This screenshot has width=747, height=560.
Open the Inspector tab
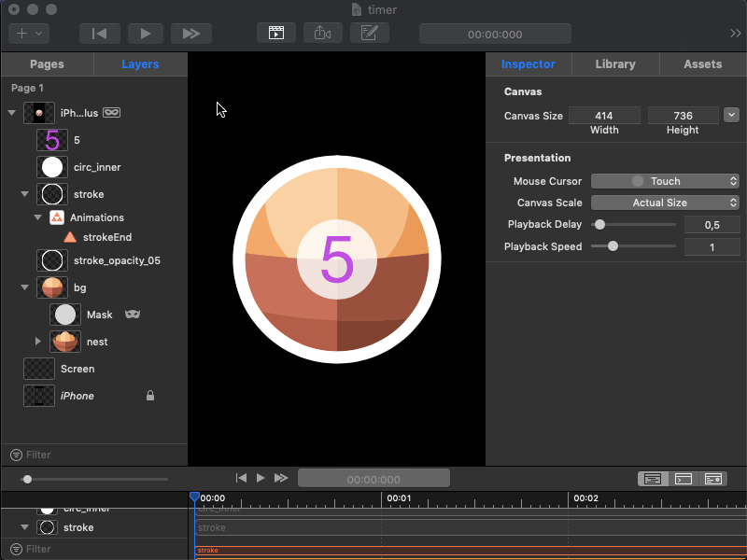528,64
